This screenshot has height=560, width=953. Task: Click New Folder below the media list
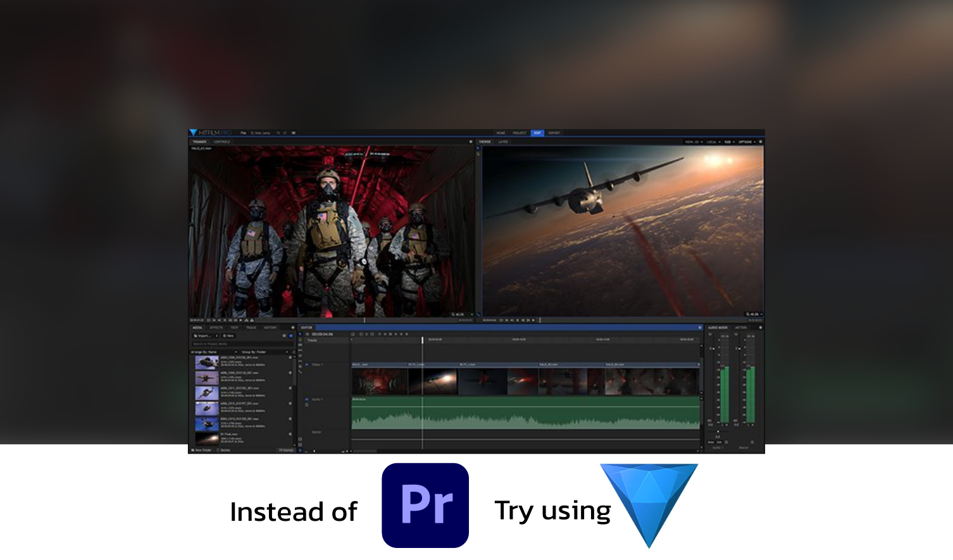(202, 450)
